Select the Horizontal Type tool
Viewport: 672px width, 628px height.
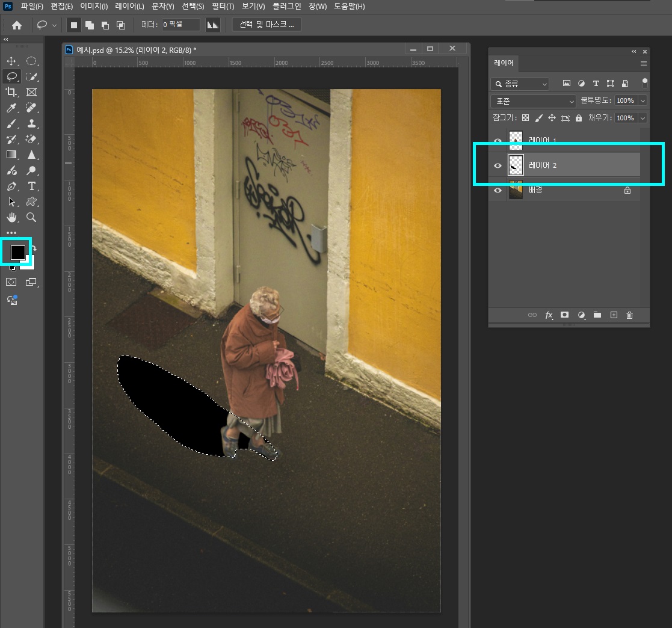pos(31,186)
